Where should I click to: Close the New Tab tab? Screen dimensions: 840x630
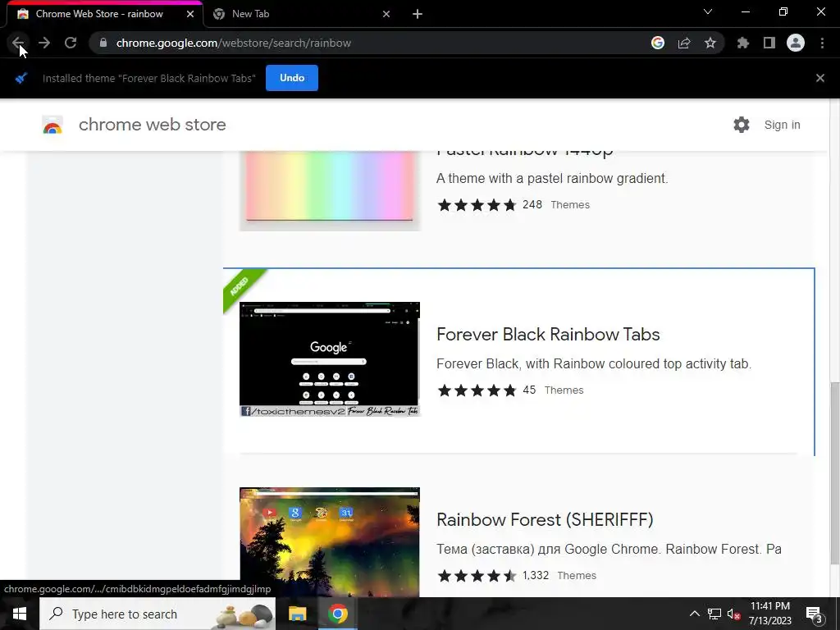pyautogui.click(x=386, y=14)
